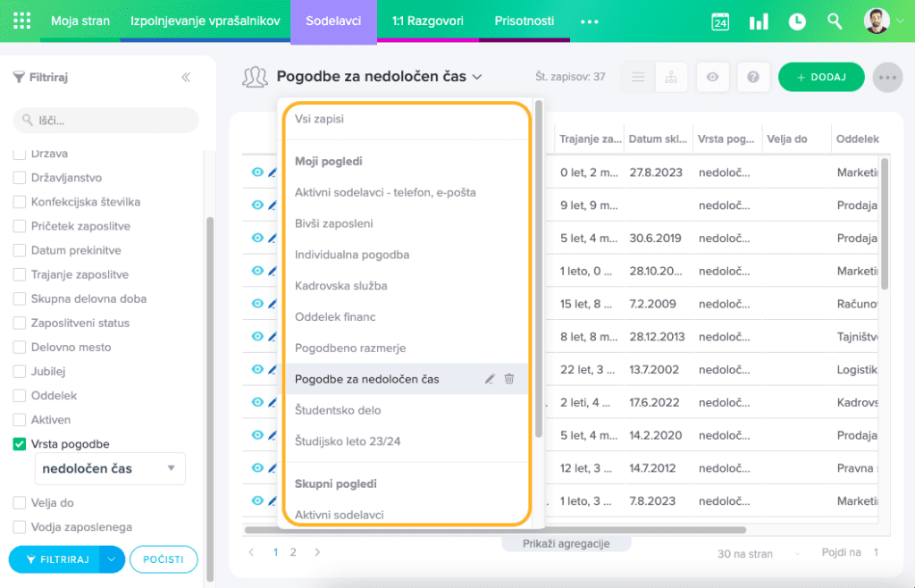915x588 pixels.
Task: Switch to the 'Prisotnosti' tab
Action: 524,21
